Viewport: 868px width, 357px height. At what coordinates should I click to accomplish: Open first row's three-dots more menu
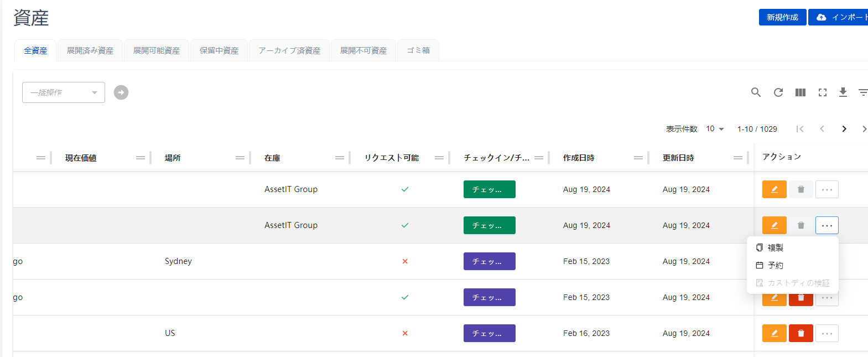[827, 189]
